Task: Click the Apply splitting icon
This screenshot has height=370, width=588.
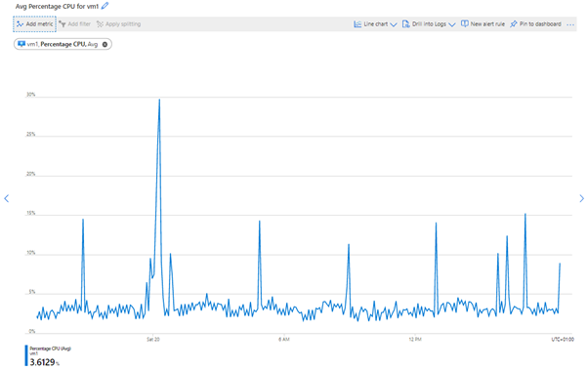Action: (100, 24)
